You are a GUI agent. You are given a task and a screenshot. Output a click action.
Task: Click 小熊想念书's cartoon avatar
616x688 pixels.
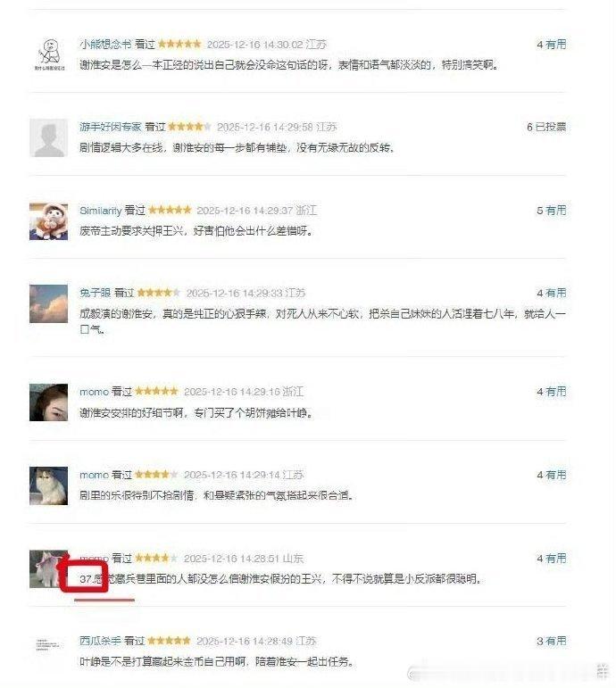coord(49,54)
